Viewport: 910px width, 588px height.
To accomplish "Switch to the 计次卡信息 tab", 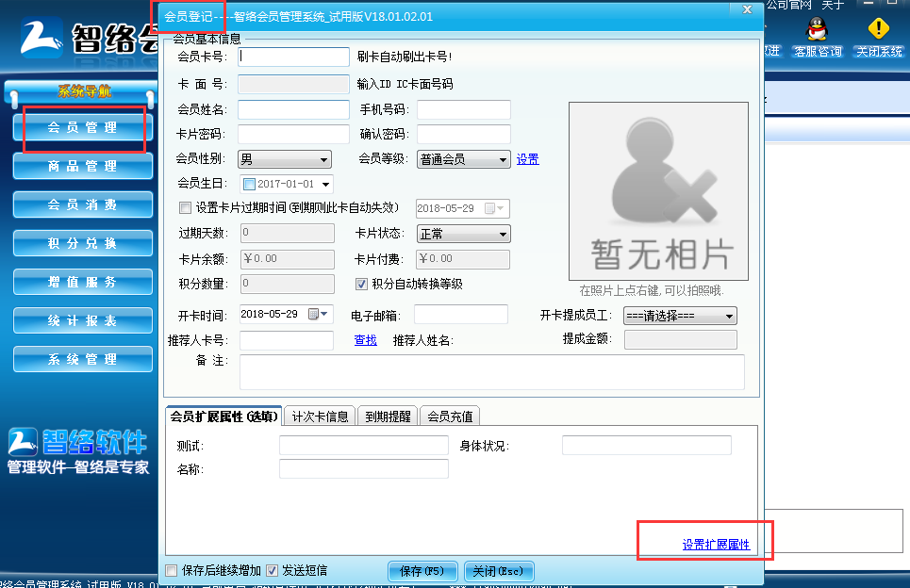I will point(320,415).
